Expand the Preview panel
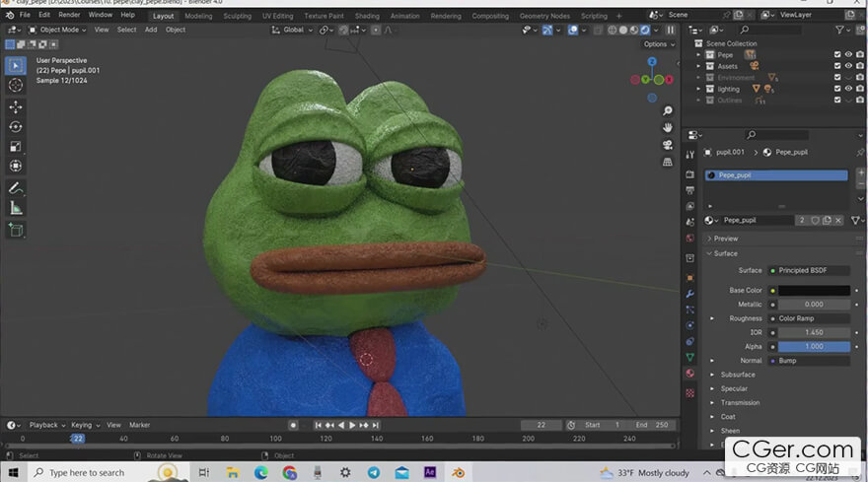The width and height of the screenshot is (868, 482). tap(726, 239)
